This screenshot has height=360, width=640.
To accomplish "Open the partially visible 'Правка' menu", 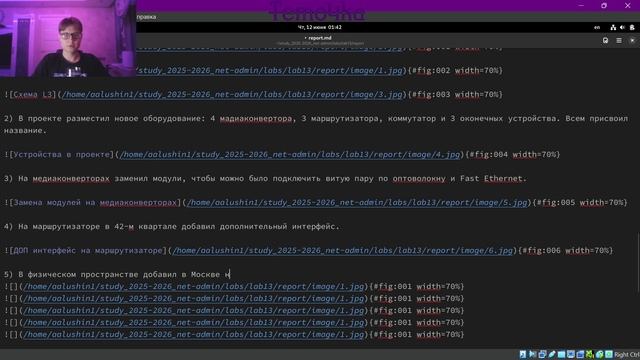I will pos(146,17).
